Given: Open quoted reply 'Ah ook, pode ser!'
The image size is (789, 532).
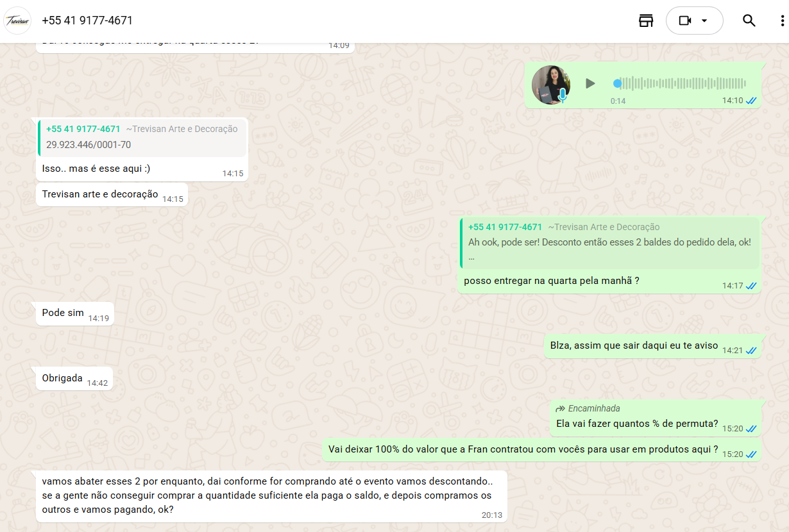Looking at the screenshot, I should (x=609, y=243).
